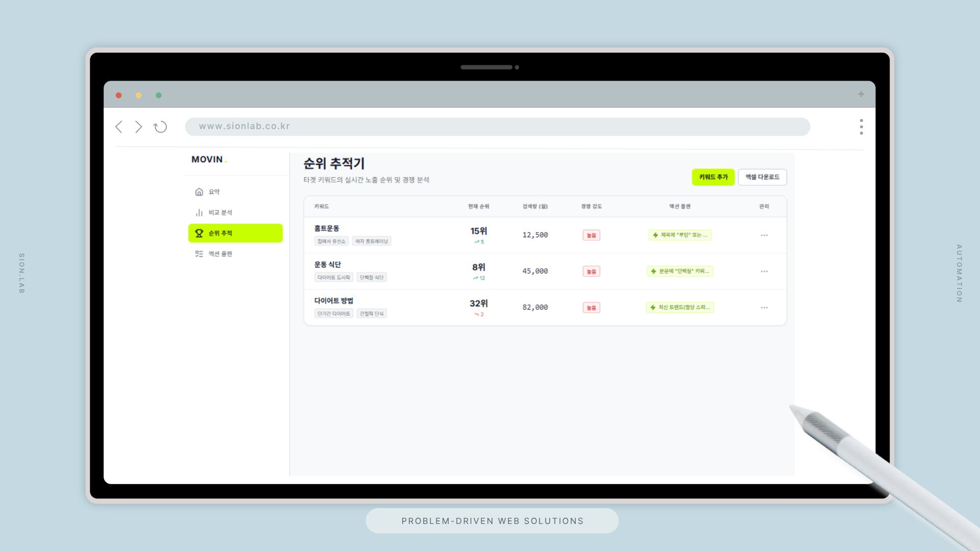980x551 pixels.
Task: Click the 운동 식단 action plan lightning tag
Action: click(680, 271)
